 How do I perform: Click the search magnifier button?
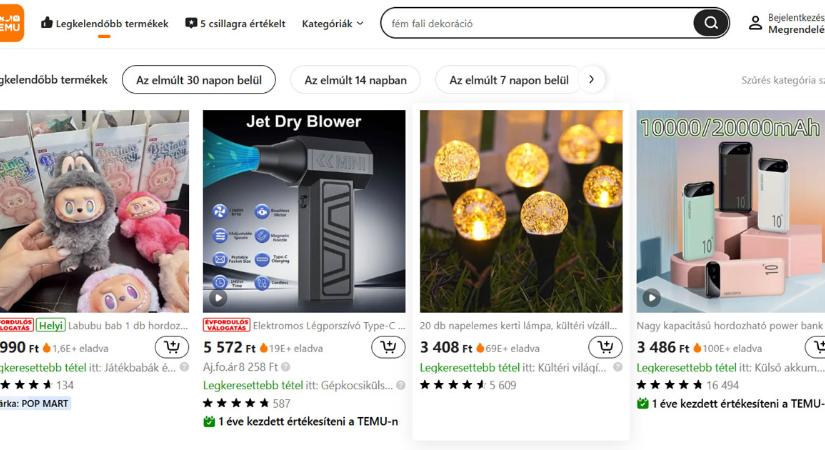tap(711, 23)
